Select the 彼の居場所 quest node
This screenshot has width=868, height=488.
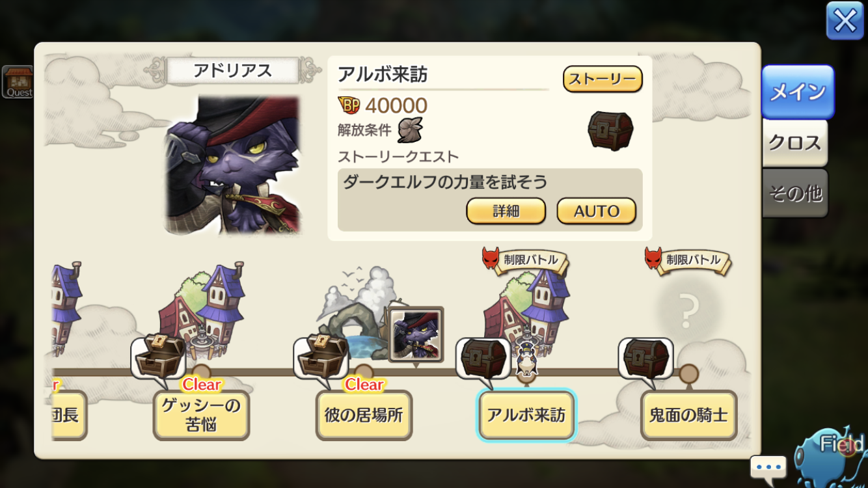coord(364,415)
